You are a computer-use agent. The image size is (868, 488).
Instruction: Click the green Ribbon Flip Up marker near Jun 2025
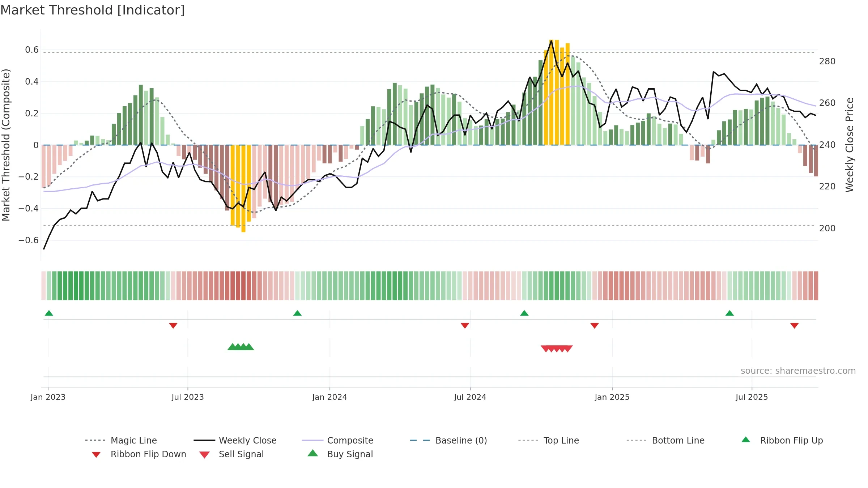point(729,313)
